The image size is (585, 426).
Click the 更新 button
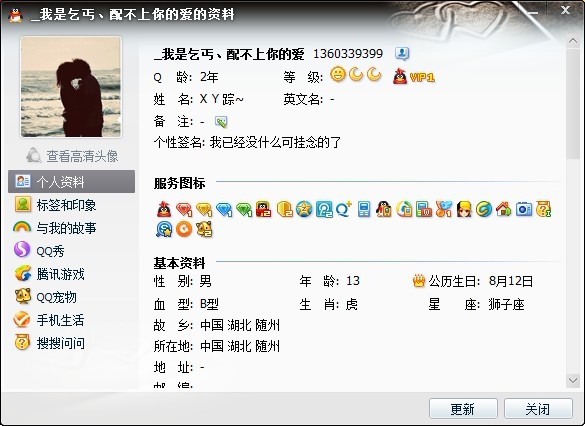(x=463, y=409)
